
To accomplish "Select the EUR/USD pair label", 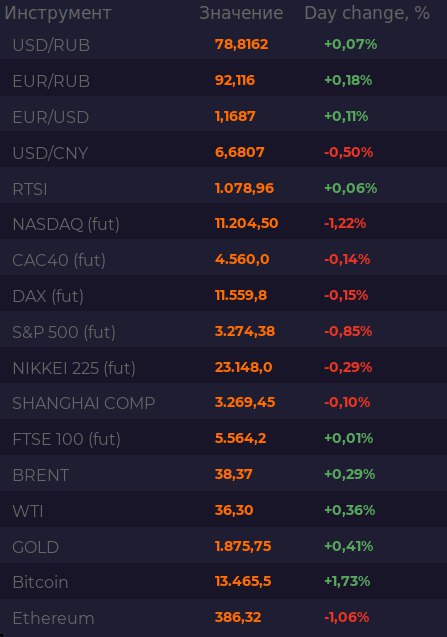I will [51, 117].
